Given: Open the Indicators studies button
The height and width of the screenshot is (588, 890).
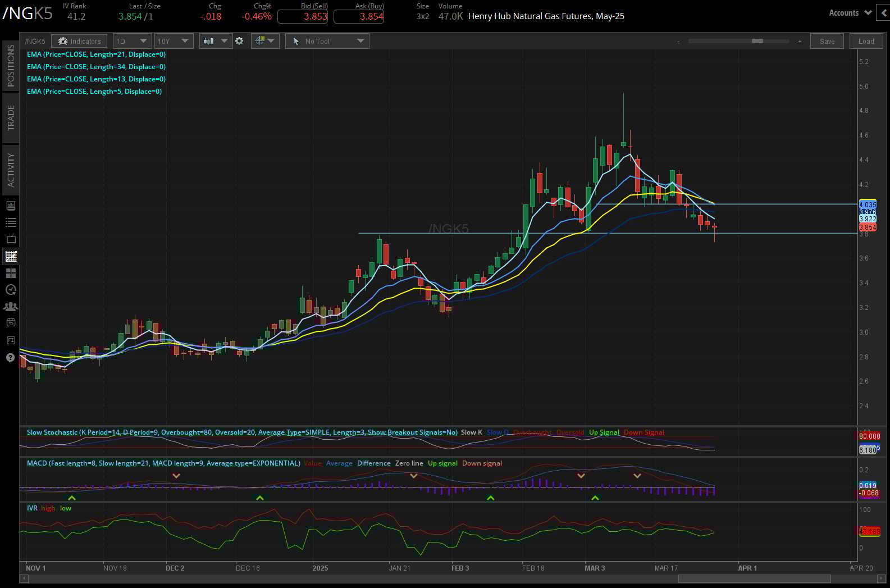Looking at the screenshot, I should pyautogui.click(x=79, y=41).
